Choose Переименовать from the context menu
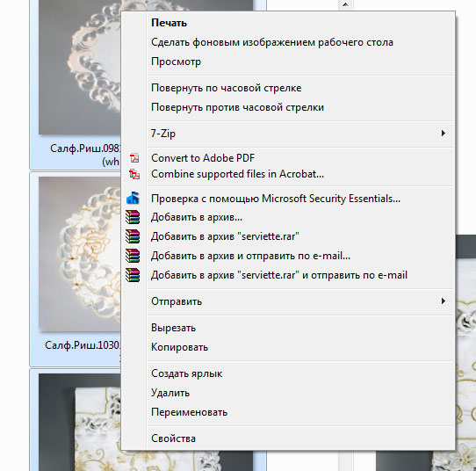This screenshot has width=476, height=471. 287,412
